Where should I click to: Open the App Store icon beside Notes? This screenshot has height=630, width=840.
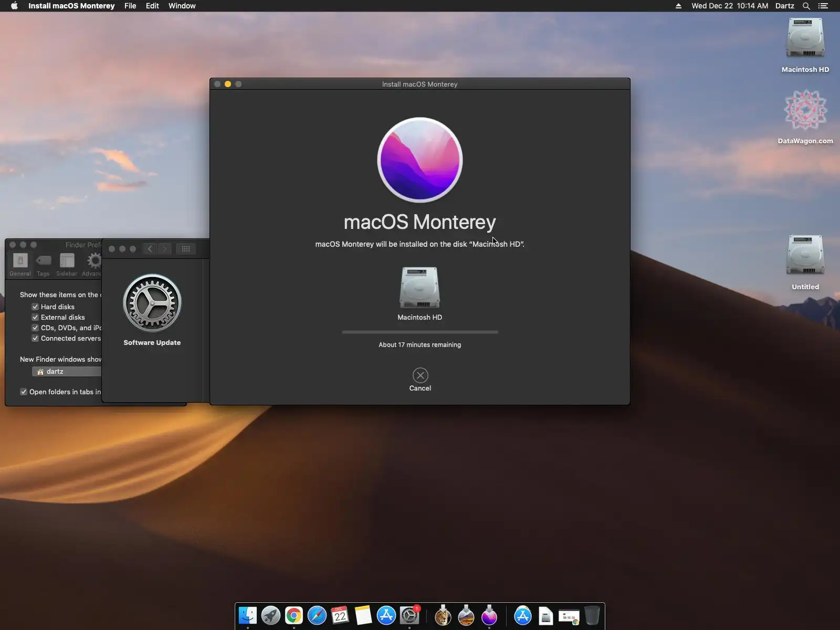click(x=386, y=615)
